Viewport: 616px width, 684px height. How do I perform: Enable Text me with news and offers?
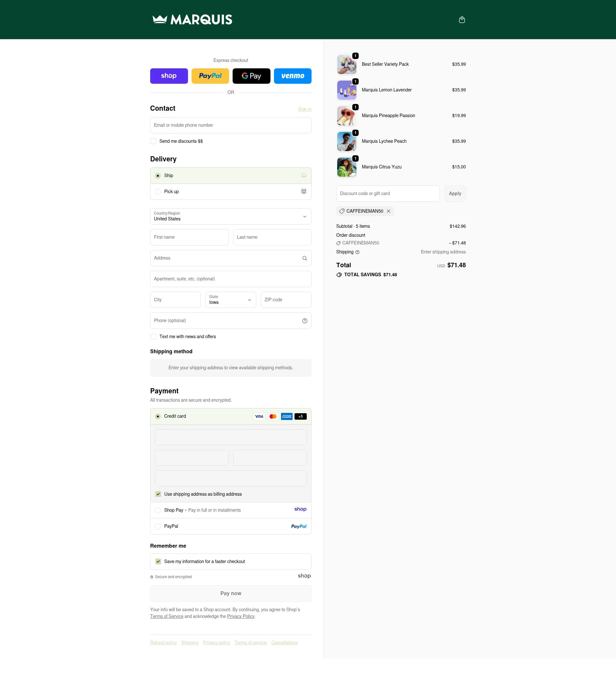(153, 337)
